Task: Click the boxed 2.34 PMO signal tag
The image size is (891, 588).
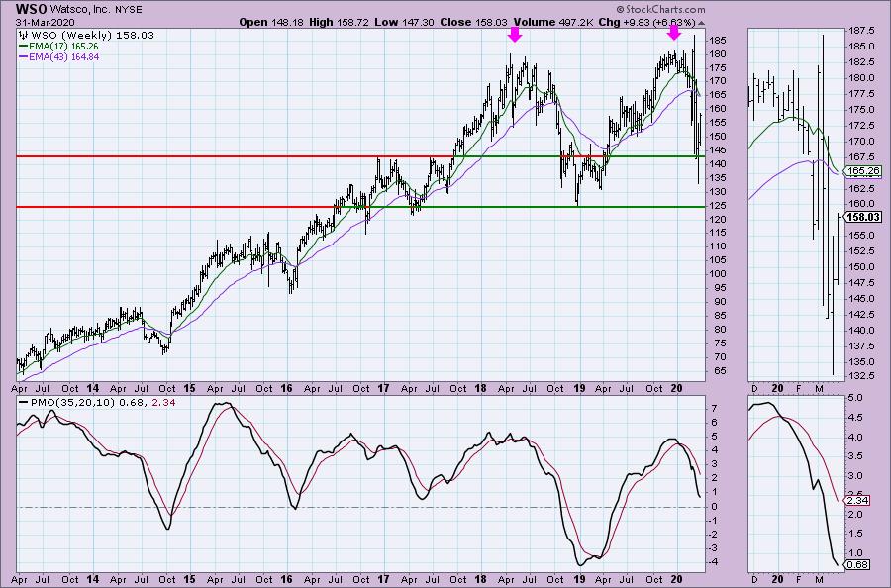Action: tap(857, 501)
